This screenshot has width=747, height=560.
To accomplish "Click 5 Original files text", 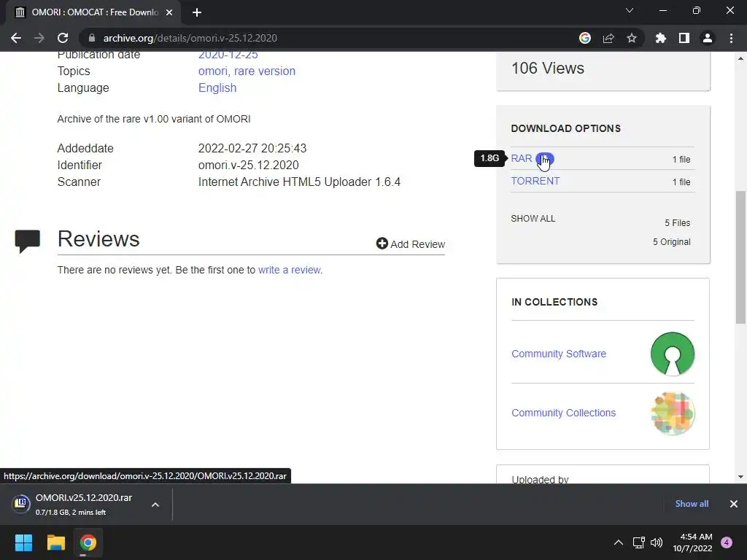I will pyautogui.click(x=671, y=242).
